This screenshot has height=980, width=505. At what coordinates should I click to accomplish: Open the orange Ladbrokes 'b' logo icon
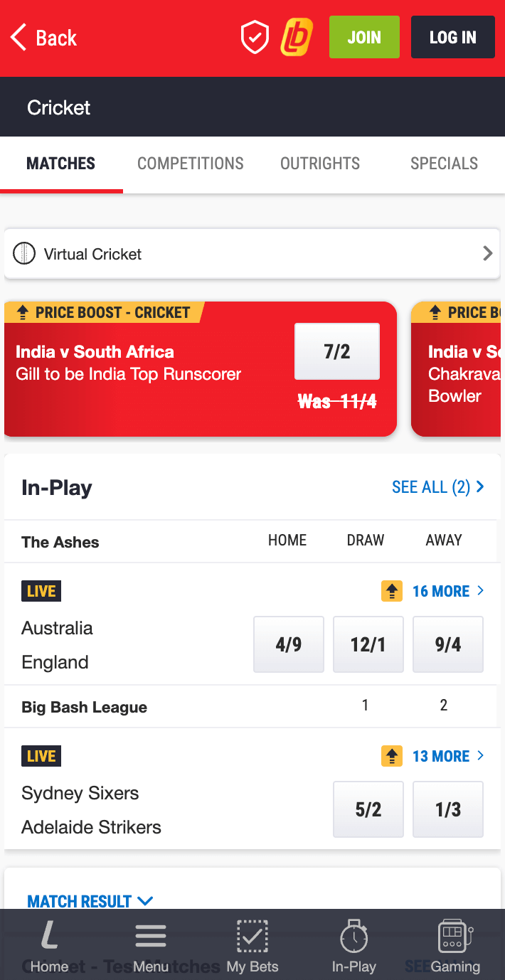[x=297, y=38]
